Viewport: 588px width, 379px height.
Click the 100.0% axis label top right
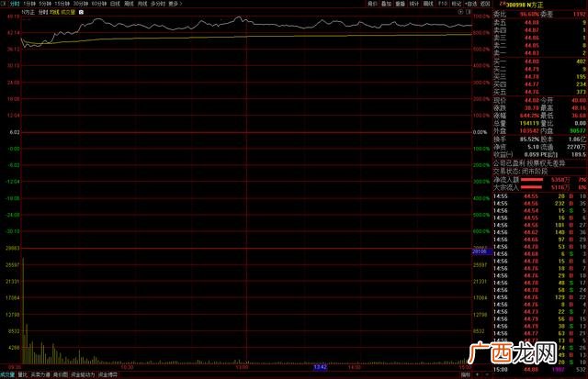(481, 17)
